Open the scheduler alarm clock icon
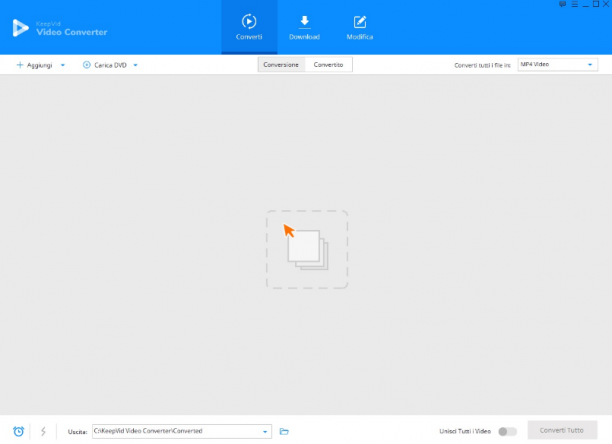Viewport: 612px width, 444px height. tap(18, 431)
